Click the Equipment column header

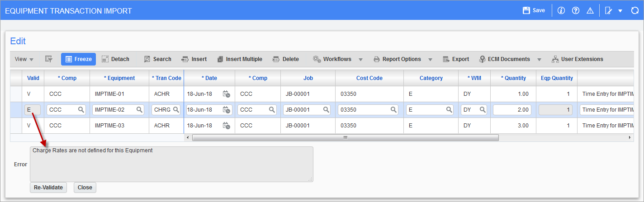pos(119,78)
